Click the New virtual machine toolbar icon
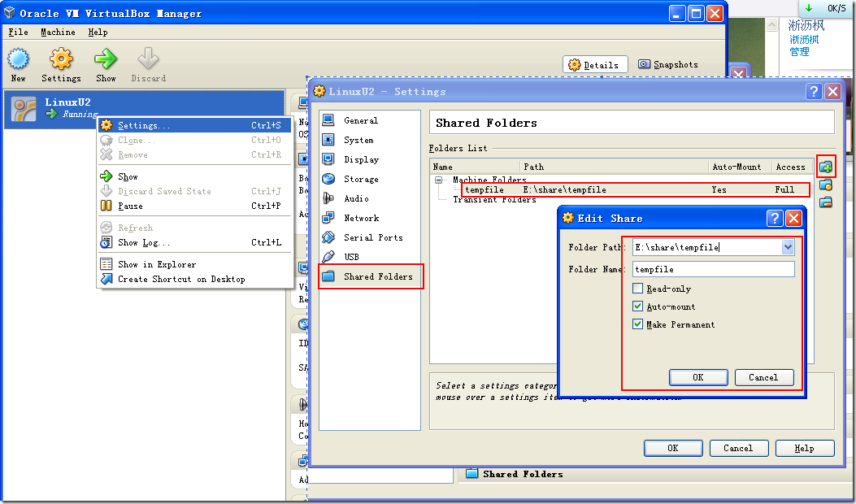This screenshot has height=504, width=856. coord(18,59)
